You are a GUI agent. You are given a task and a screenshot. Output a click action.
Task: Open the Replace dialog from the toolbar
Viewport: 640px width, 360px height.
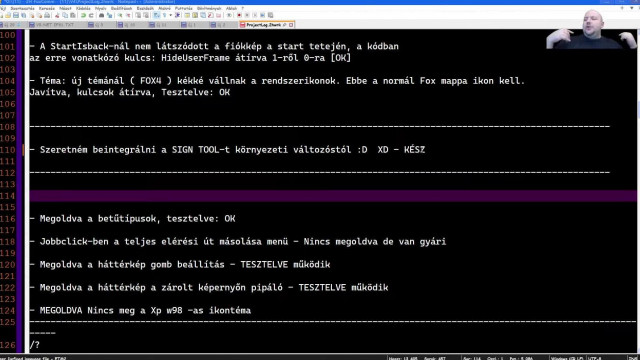(109, 16)
